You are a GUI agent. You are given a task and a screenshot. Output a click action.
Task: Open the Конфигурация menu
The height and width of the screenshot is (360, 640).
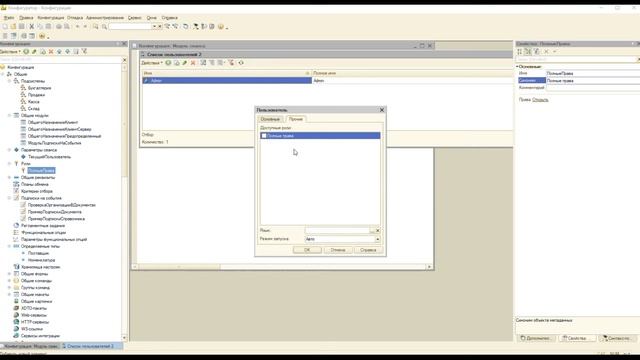tap(51, 18)
